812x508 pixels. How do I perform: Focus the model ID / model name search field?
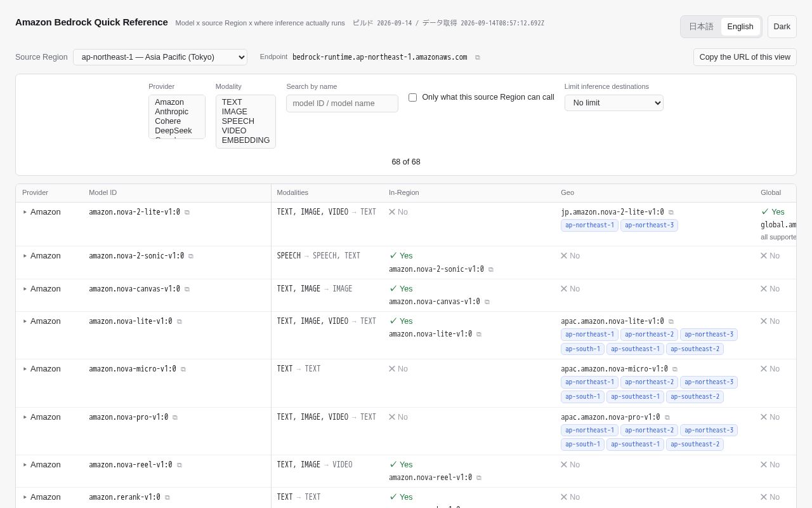342,104
